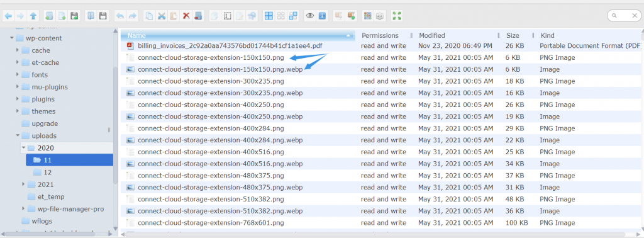Select all files in the list

(x=269, y=16)
